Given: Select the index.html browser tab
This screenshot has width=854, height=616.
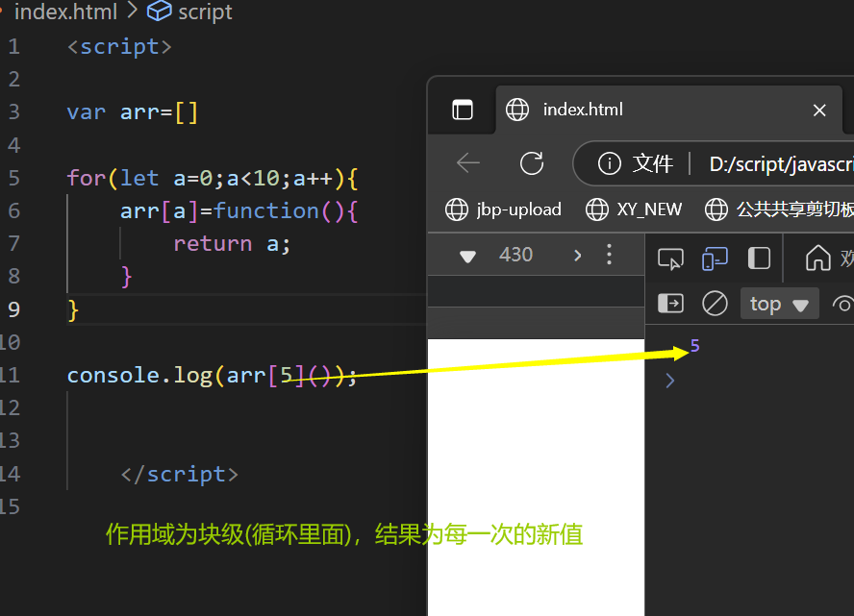Looking at the screenshot, I should pyautogui.click(x=582, y=110).
